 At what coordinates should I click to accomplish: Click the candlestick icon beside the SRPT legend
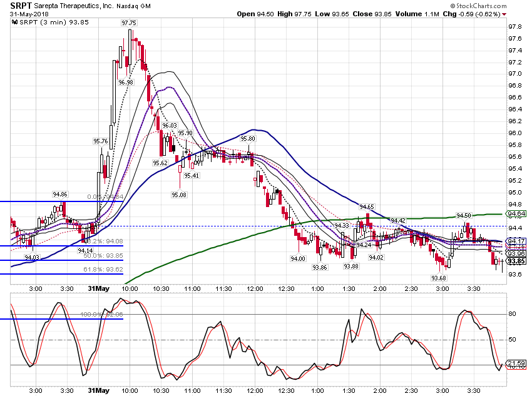click(x=14, y=23)
